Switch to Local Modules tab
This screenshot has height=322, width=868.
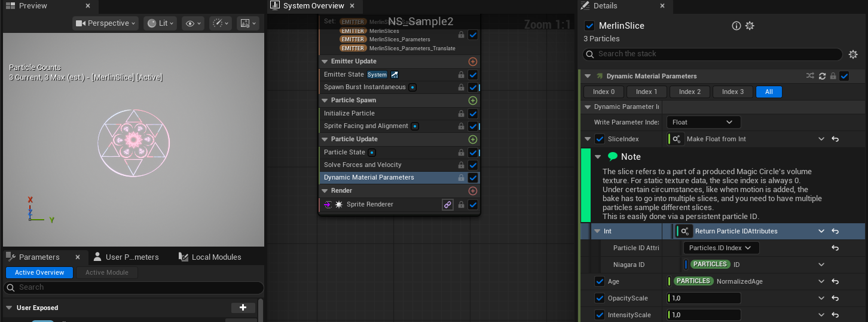click(210, 257)
